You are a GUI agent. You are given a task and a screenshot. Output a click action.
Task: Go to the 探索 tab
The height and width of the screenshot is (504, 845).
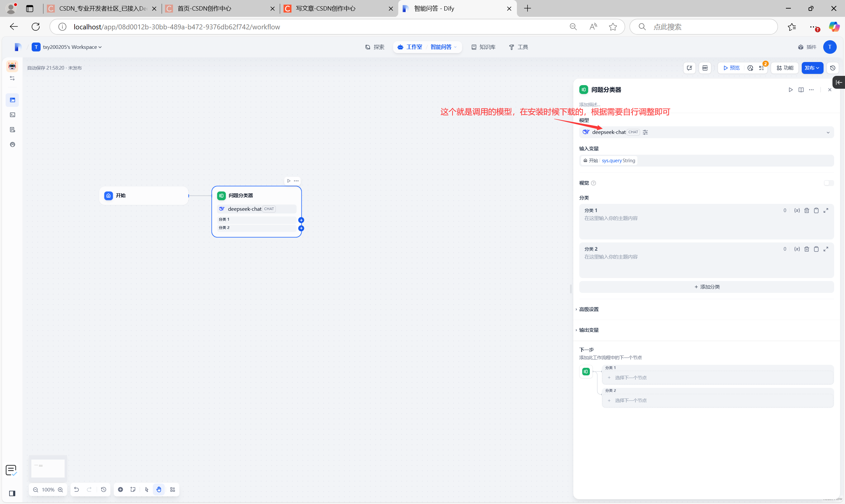point(375,47)
